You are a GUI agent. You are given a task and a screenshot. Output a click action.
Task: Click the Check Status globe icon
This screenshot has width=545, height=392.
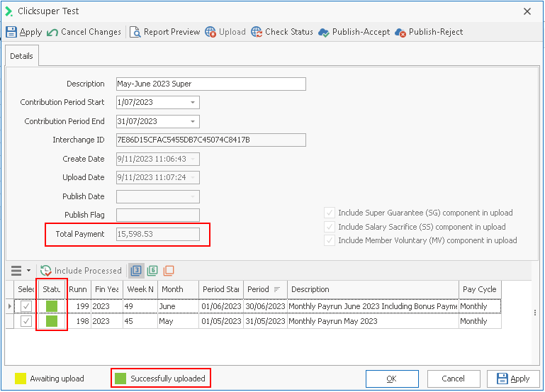(256, 32)
